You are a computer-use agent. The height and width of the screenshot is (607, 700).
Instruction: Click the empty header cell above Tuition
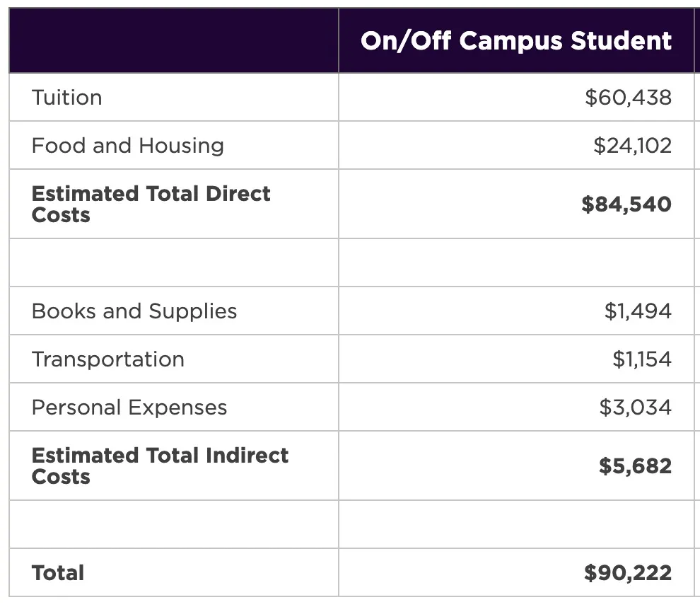173,41
